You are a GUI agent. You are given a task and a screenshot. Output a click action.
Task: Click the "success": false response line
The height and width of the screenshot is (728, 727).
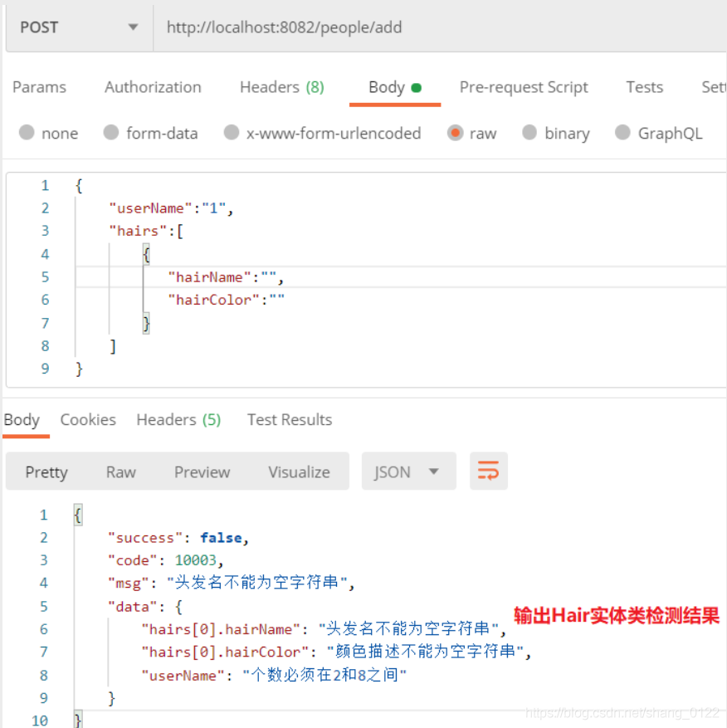click(x=178, y=538)
